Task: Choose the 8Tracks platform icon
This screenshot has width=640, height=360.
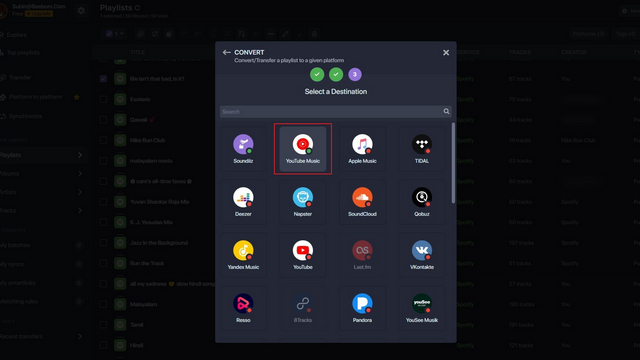Action: tap(303, 308)
